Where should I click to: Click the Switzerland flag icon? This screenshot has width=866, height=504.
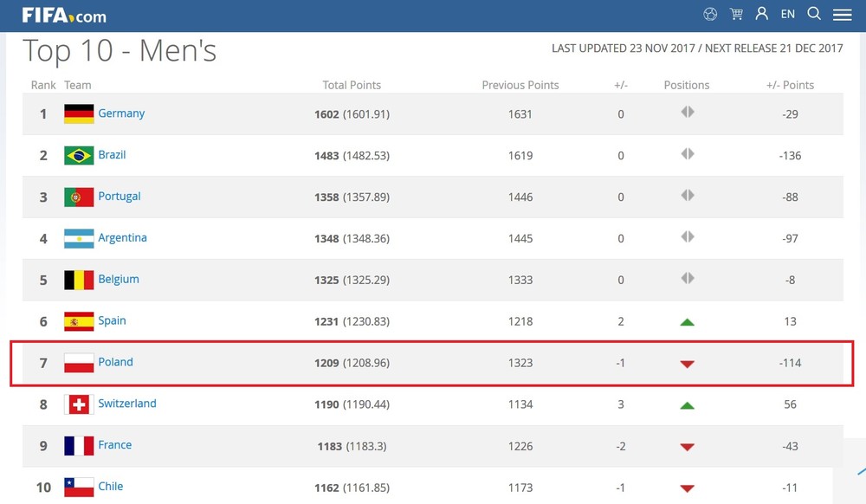click(79, 404)
